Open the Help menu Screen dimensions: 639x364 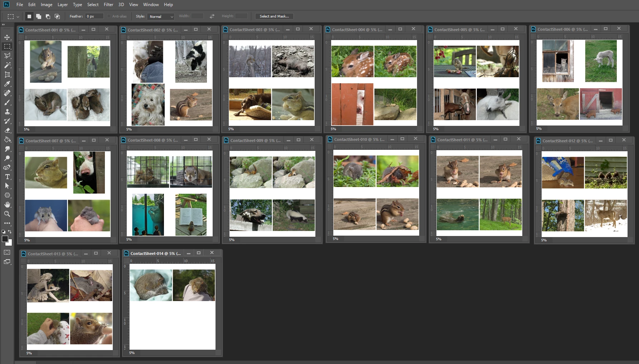tap(168, 5)
